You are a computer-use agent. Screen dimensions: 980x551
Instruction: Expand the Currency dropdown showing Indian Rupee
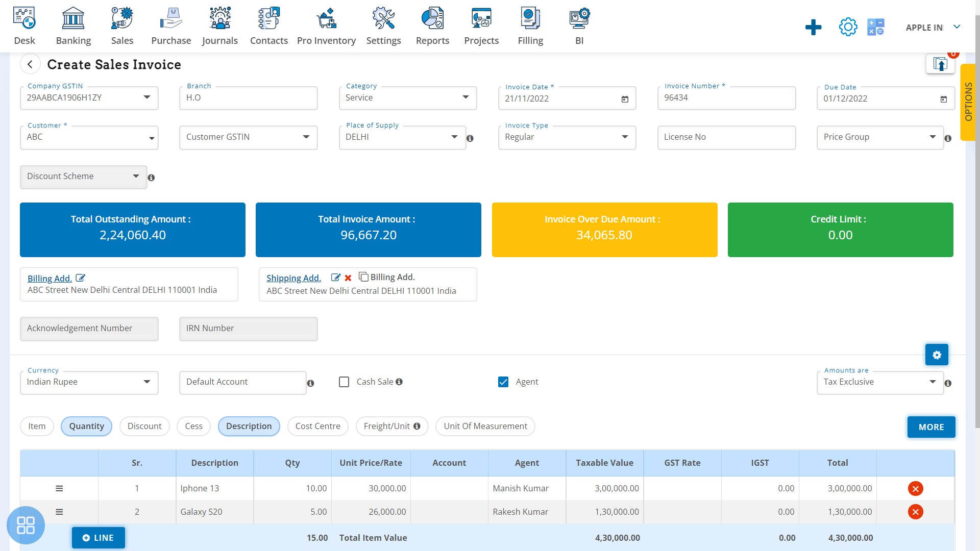(89, 382)
